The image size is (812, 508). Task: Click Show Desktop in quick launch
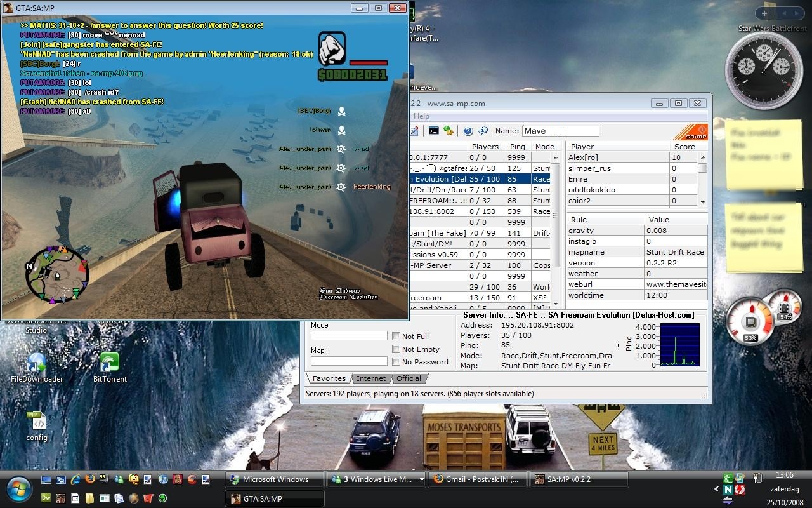click(46, 479)
